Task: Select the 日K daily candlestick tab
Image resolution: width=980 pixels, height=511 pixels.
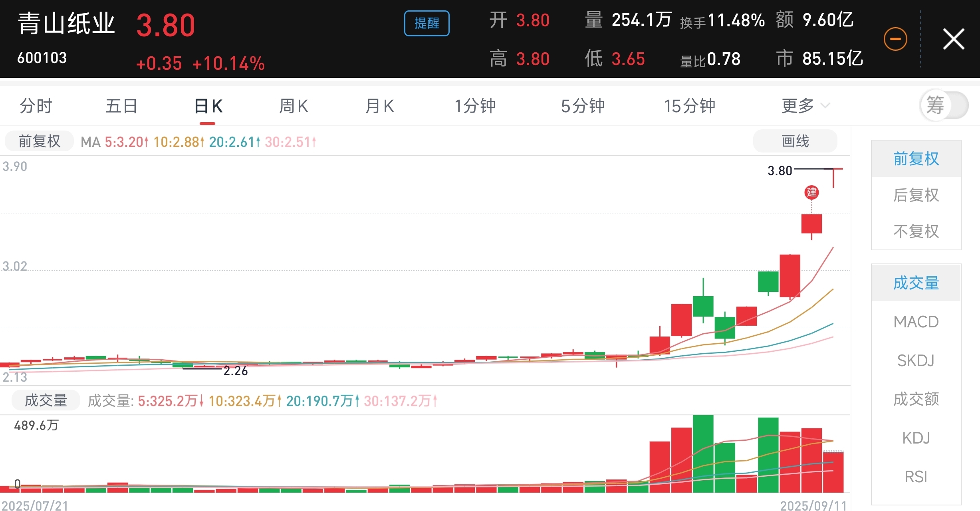Action: click(208, 107)
